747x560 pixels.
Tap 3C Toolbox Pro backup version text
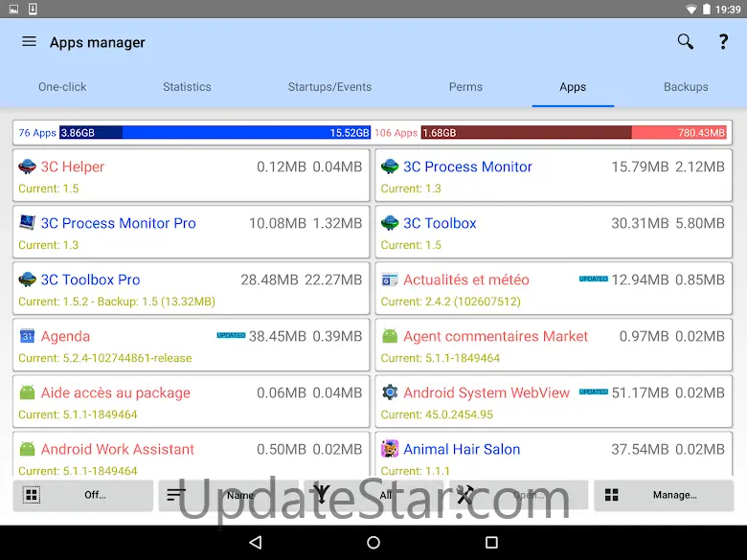[157, 302]
